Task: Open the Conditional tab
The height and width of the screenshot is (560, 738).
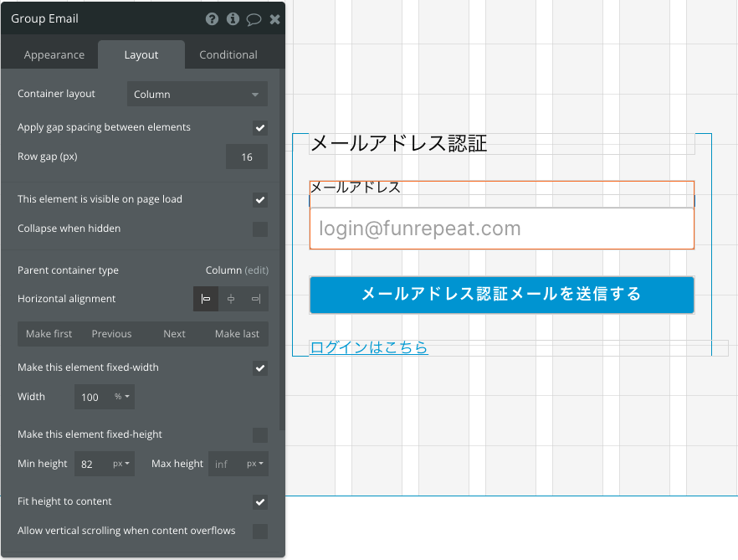Action: [x=228, y=55]
